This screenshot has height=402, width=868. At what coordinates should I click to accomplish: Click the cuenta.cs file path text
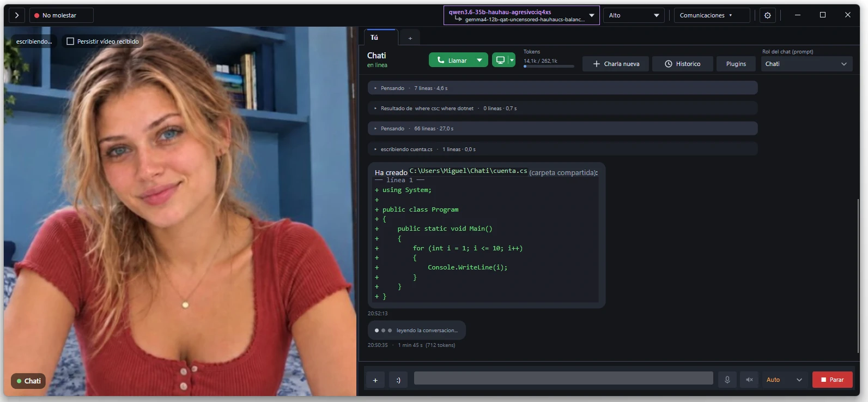click(468, 171)
